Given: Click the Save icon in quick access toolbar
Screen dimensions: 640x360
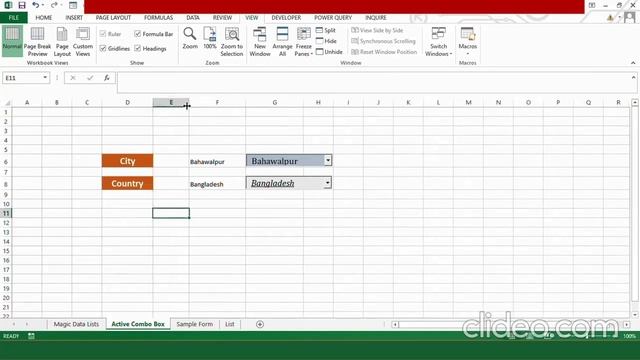Looking at the screenshot, I should coord(22,5).
